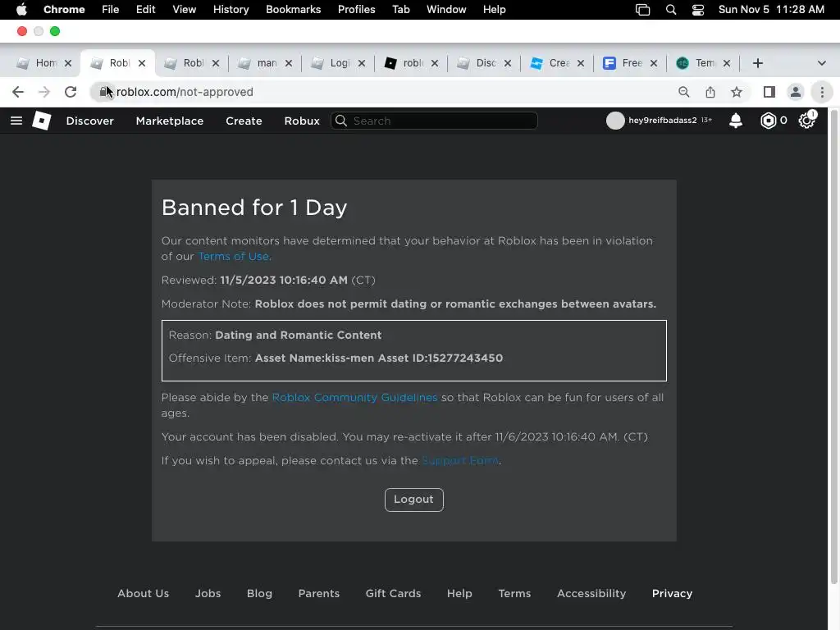The height and width of the screenshot is (630, 840).
Task: Open the Support Form appeal link
Action: pyautogui.click(x=460, y=461)
